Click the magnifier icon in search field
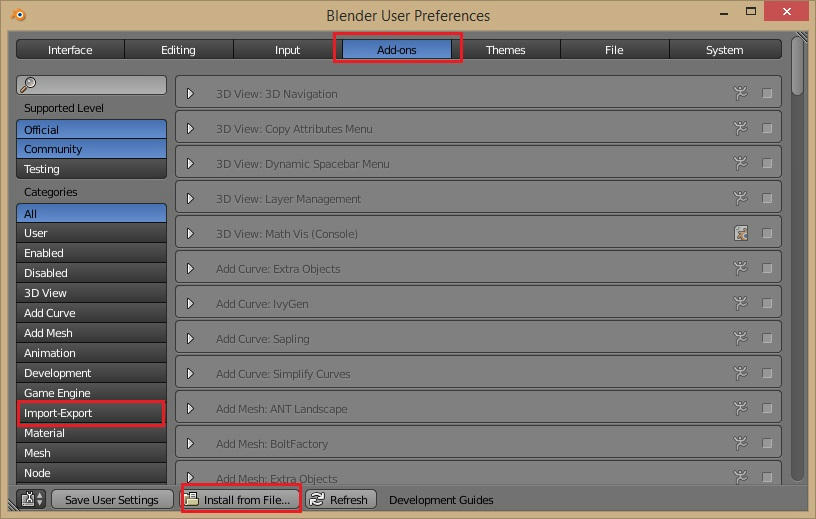This screenshot has width=816, height=519. [28, 84]
